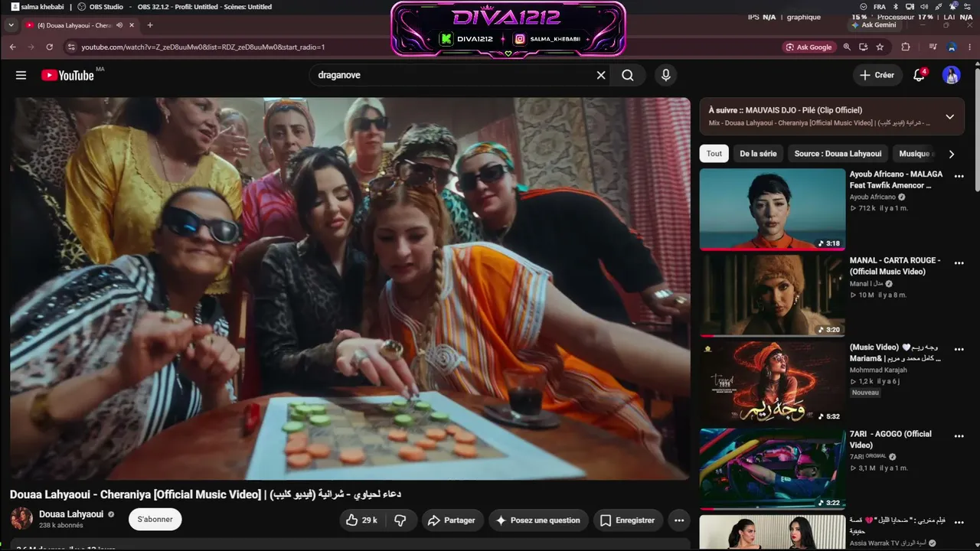Open Douaa Lahyaoui channel avatar
980x551 pixels.
[x=21, y=518]
